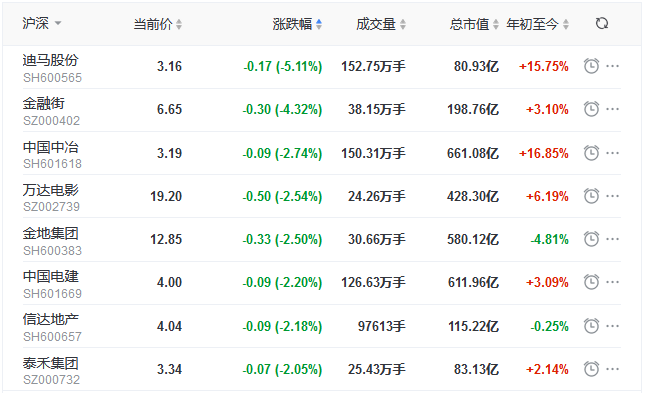Select year-to-date value -4.81%
Screen dimensions: 645x393
click(550, 240)
